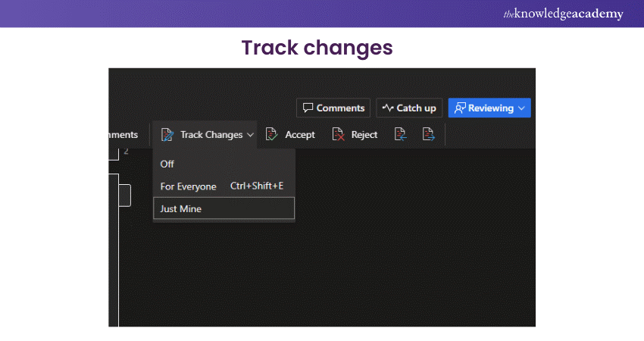Collapse the Track Changes dropdown arrow

(x=250, y=135)
